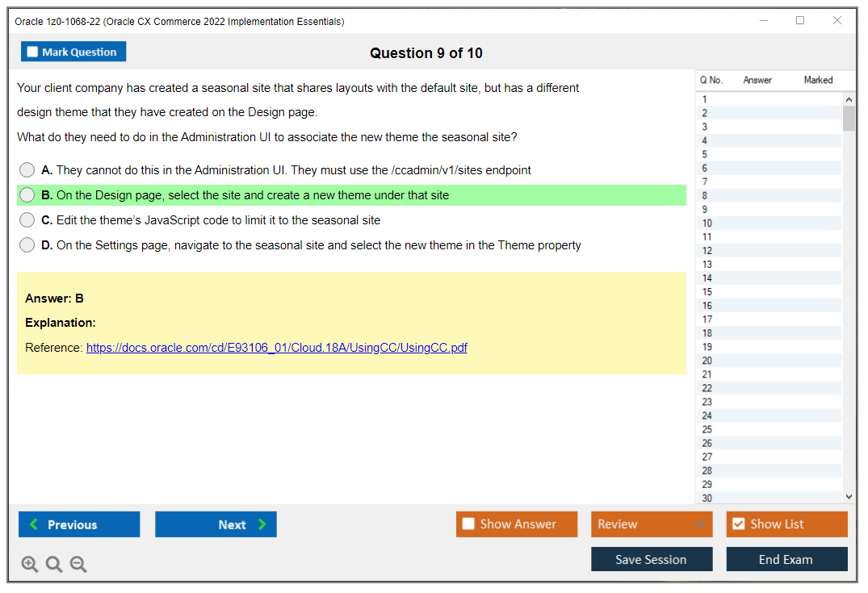Tick the Mark Question checkbox
868x593 pixels.
pyautogui.click(x=32, y=52)
